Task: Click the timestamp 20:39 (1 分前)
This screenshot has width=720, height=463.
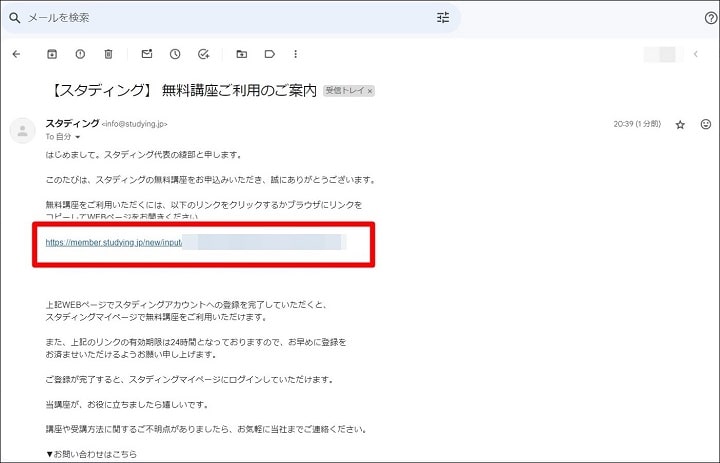Action: point(637,124)
